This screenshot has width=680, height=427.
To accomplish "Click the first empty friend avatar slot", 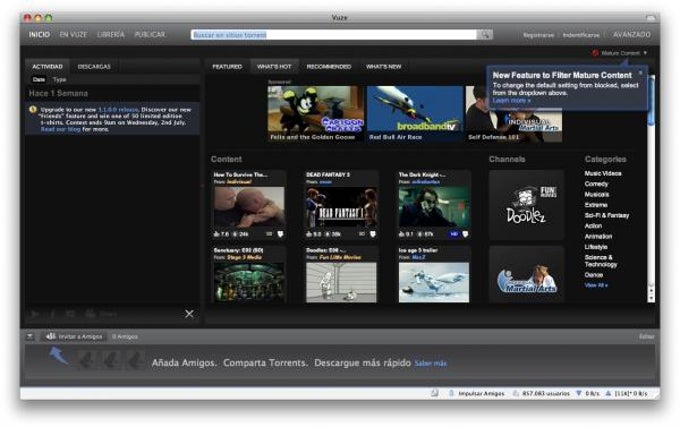I will coord(86,360).
